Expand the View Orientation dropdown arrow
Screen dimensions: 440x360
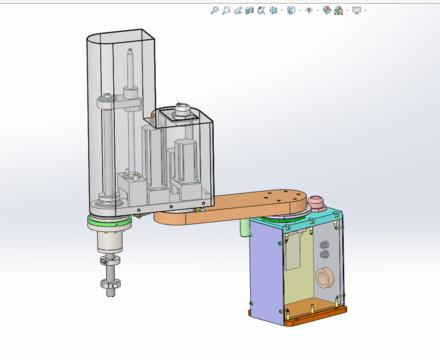[x=282, y=11]
